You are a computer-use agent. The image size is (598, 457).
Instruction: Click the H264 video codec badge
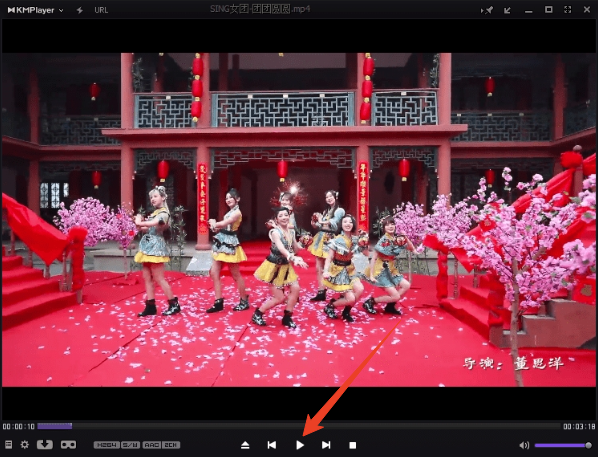click(x=107, y=445)
